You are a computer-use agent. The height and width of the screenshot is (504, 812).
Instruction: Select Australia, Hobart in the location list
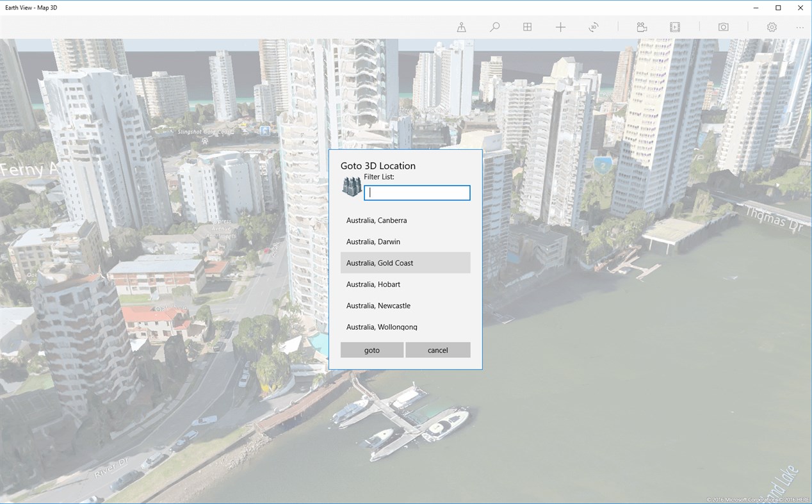pyautogui.click(x=373, y=284)
